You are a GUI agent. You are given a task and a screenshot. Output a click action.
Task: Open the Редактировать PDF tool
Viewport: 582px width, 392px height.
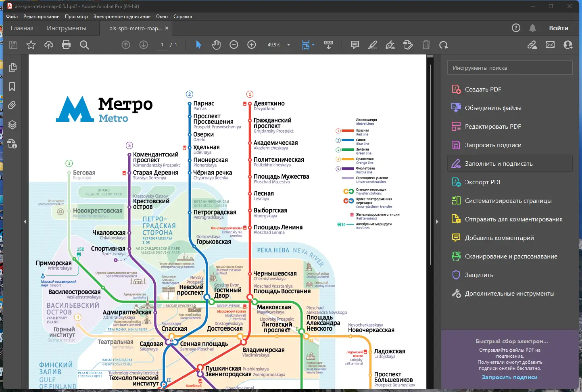click(x=510, y=127)
